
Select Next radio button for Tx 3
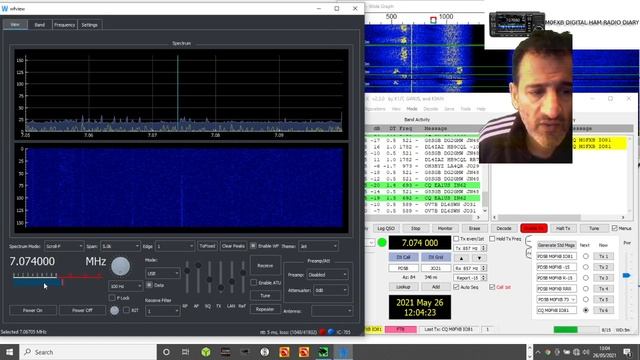586,278
